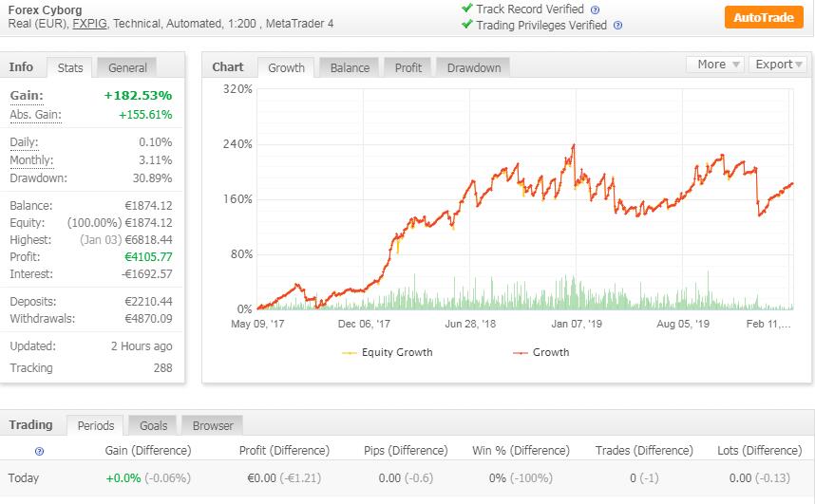Switch to the Stats tab
The width and height of the screenshot is (815, 504).
[70, 67]
